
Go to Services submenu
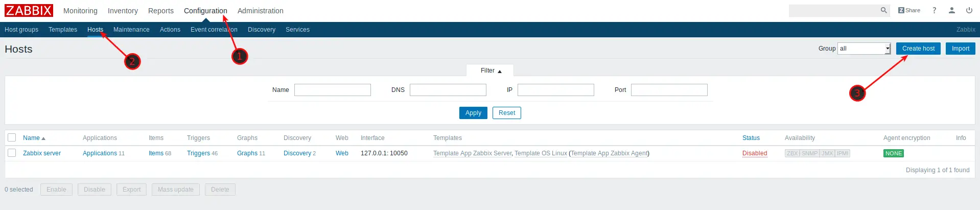(x=297, y=30)
